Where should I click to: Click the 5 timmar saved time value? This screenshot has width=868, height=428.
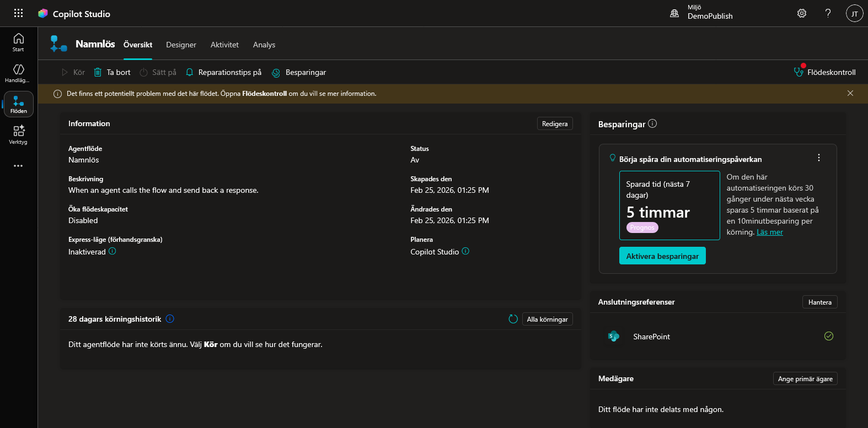pyautogui.click(x=658, y=212)
